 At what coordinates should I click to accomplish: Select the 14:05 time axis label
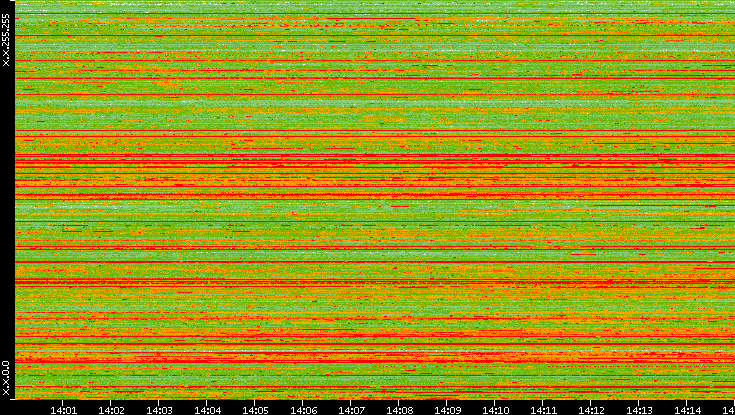click(255, 410)
